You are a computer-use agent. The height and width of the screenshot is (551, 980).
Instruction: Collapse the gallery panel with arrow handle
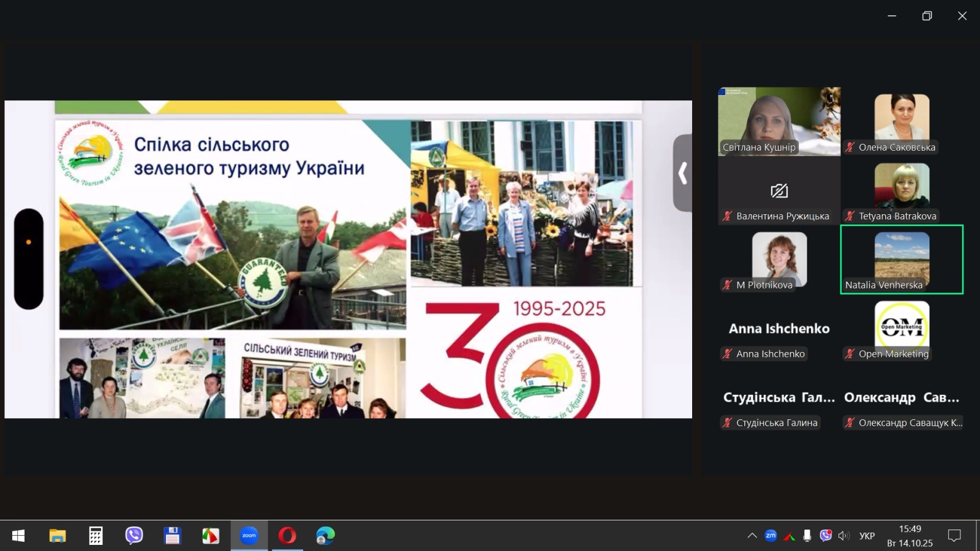coord(682,173)
